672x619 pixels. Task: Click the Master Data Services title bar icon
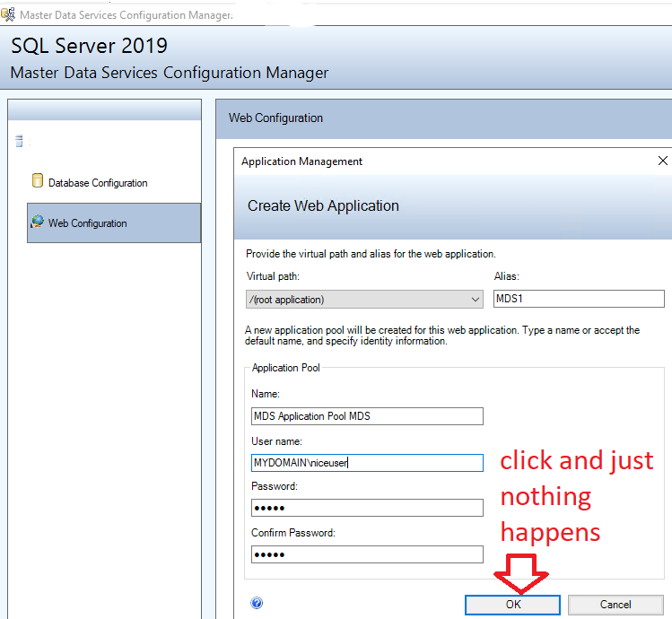(8, 14)
